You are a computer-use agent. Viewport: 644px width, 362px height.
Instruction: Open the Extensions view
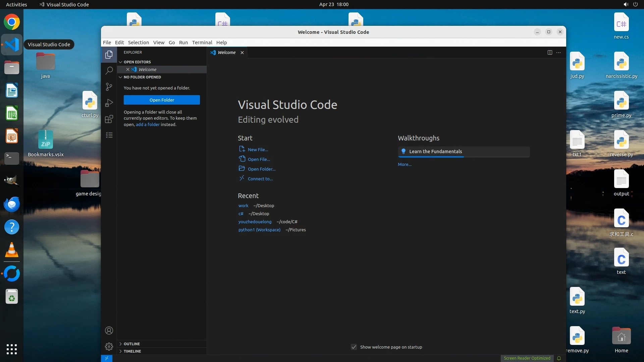(x=109, y=119)
